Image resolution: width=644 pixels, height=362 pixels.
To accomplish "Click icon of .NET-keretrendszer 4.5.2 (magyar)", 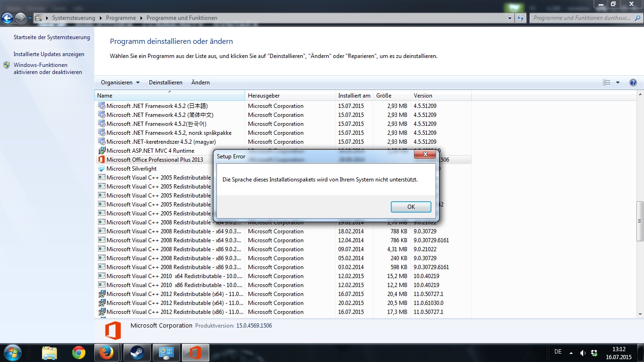I will coord(101,142).
